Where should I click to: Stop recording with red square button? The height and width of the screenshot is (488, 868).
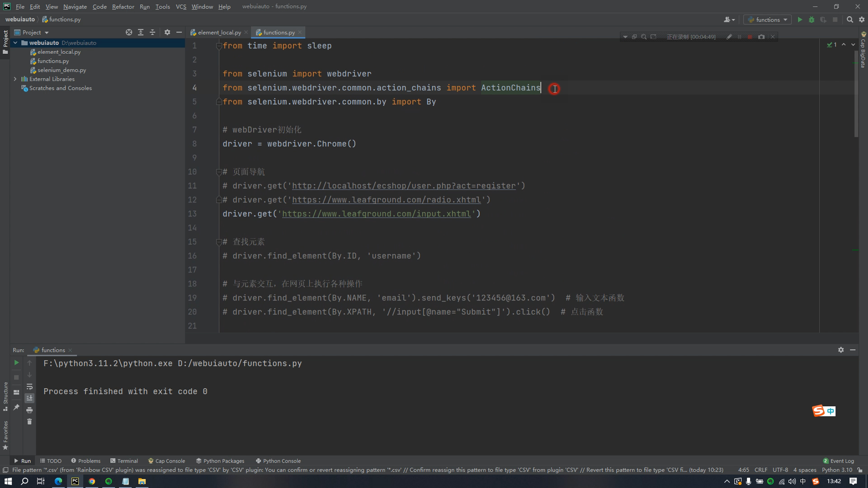[x=750, y=37]
